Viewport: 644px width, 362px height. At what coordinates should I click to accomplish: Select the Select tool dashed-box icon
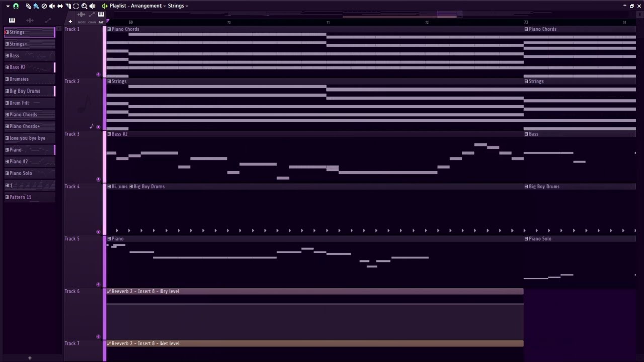[x=76, y=6]
